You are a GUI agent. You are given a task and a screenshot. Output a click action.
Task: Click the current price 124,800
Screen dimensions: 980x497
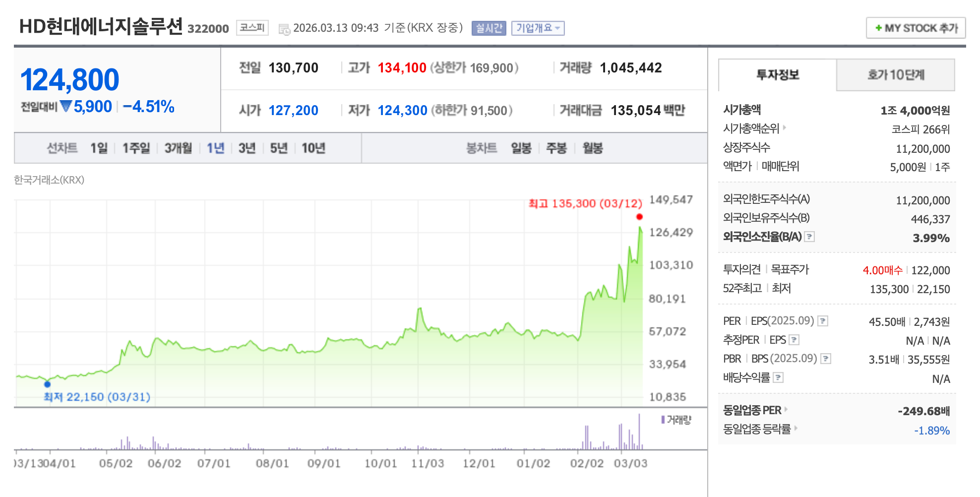pyautogui.click(x=70, y=79)
